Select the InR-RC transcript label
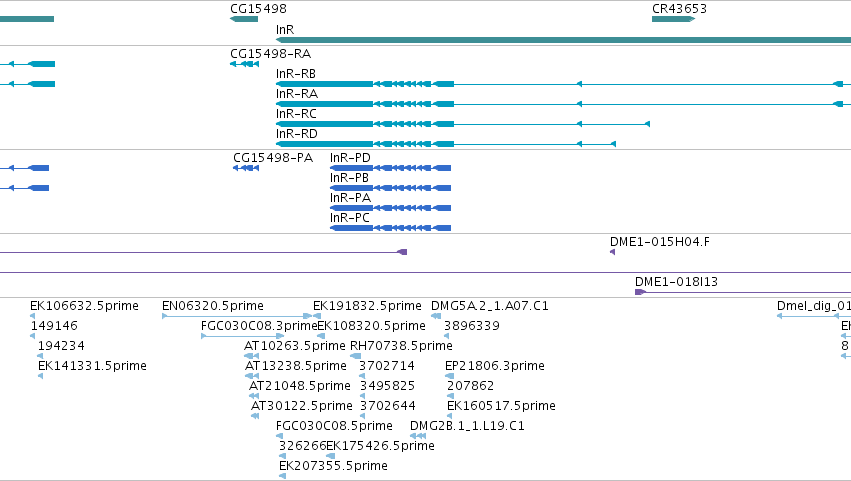Screen dimensions: 851x481 click(x=296, y=114)
